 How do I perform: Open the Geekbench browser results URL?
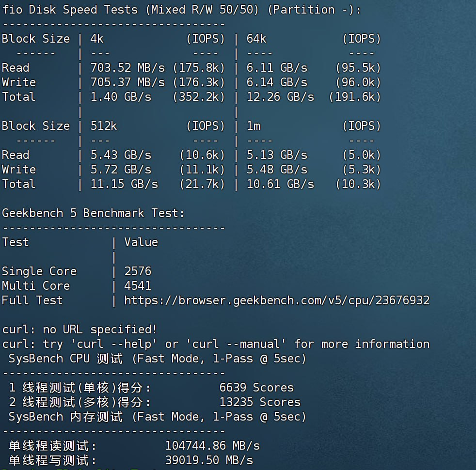[x=276, y=300]
